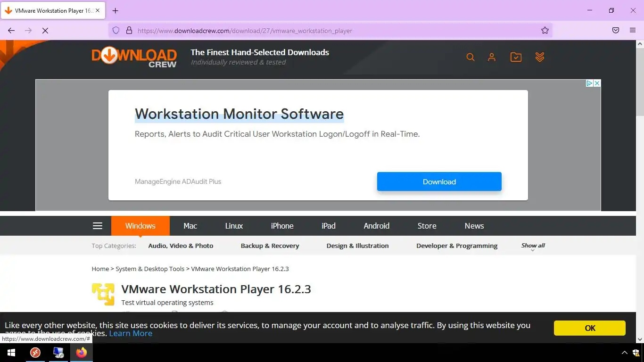
Task: Select the Windows platform tab
Action: (x=140, y=226)
